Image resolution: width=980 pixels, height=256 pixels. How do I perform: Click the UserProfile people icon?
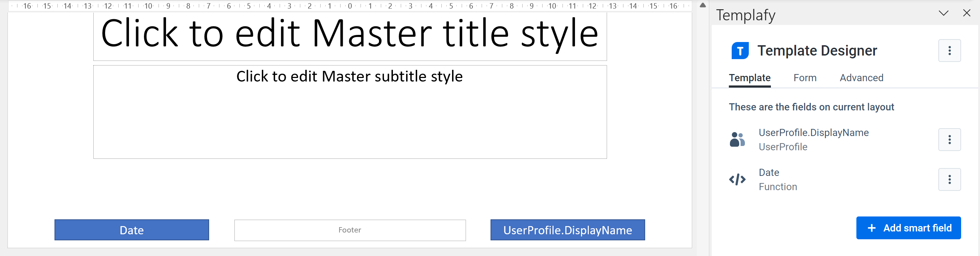pyautogui.click(x=737, y=139)
